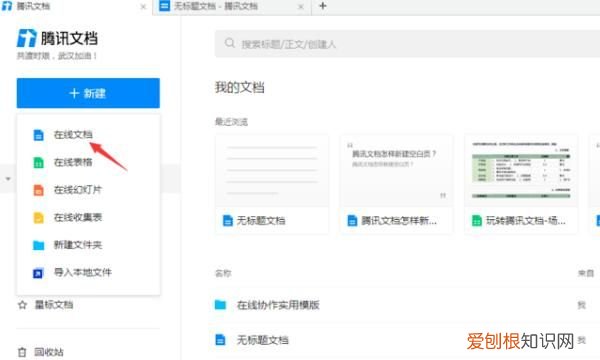The width and height of the screenshot is (600, 360).
Task: Expand the collapsed sidebar arrow at left edge
Action: pos(8,179)
